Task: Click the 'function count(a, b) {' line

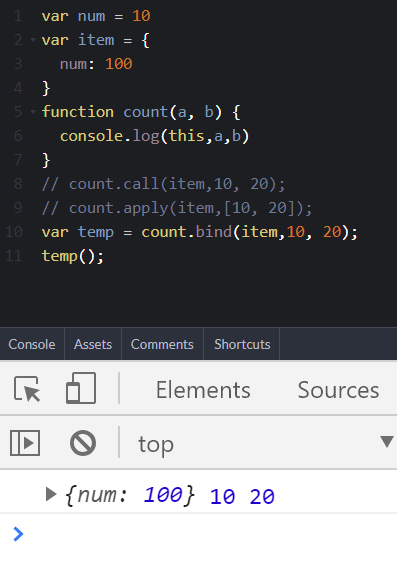Action: pyautogui.click(x=141, y=112)
